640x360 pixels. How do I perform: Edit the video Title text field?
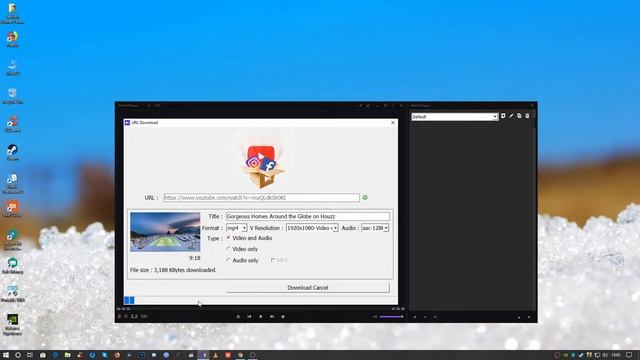pyautogui.click(x=308, y=216)
